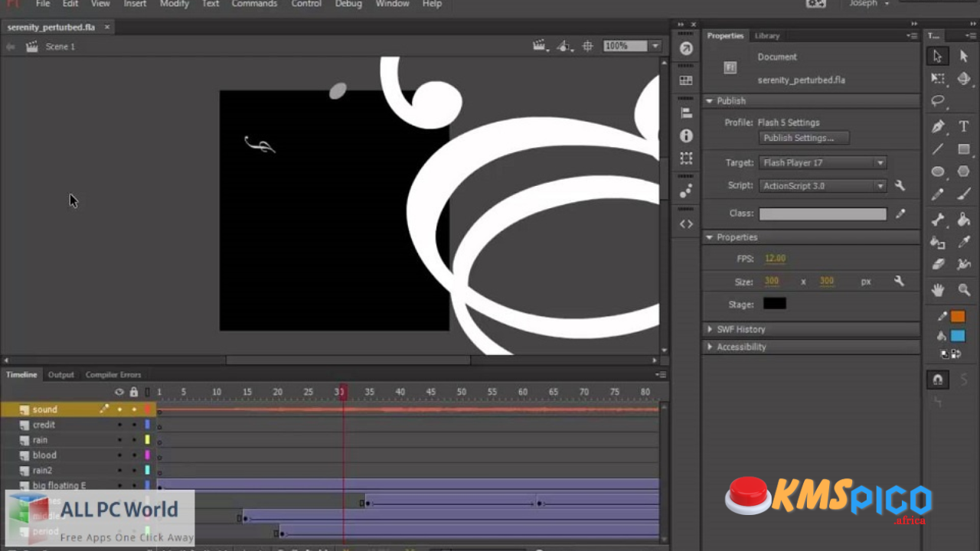Activate the Hand tool
This screenshot has width=980, height=551.
(x=938, y=290)
